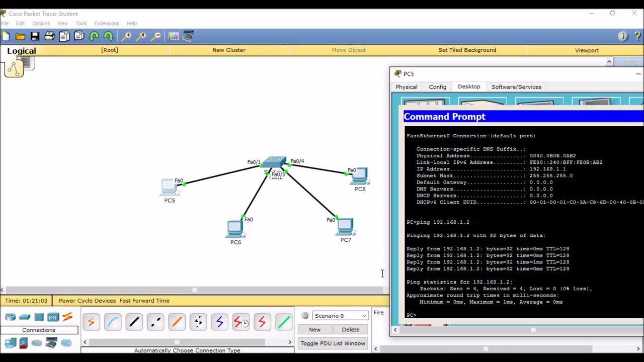Click the Zoom In magnifier
Image resolution: width=644 pixels, height=362 pixels.
click(126, 36)
